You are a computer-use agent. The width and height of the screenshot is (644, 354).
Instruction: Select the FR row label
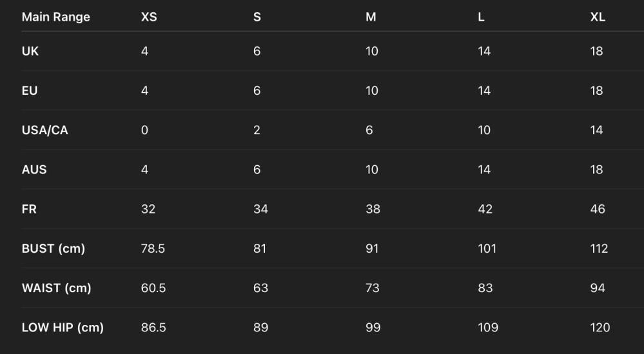tap(30, 209)
